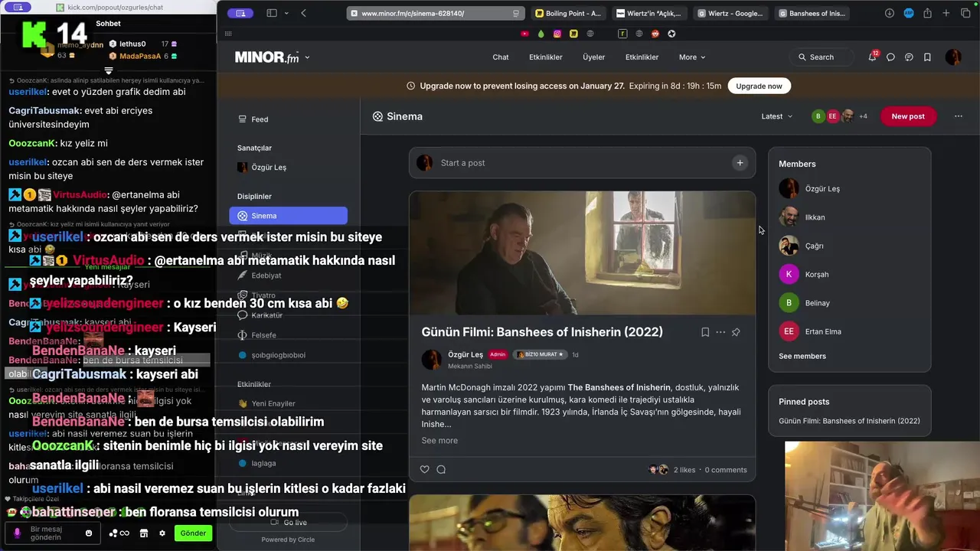
Task: Open the pinned post Günün Filmi link
Action: click(849, 421)
